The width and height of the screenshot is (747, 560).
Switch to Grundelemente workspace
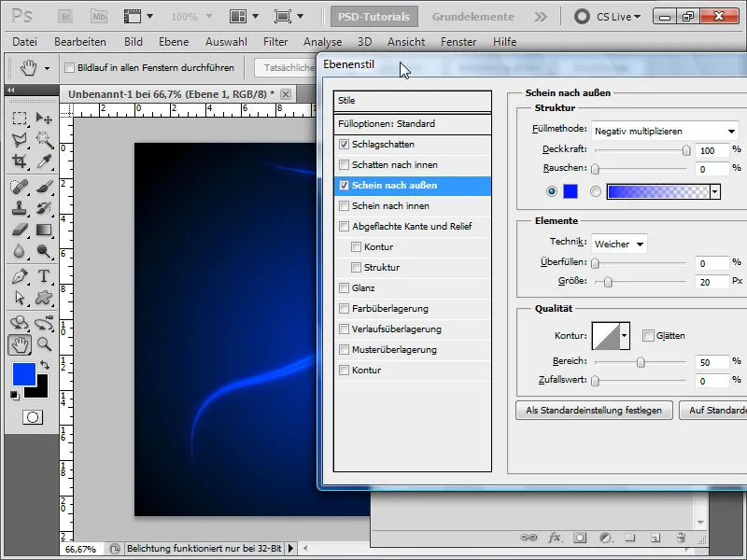click(473, 17)
